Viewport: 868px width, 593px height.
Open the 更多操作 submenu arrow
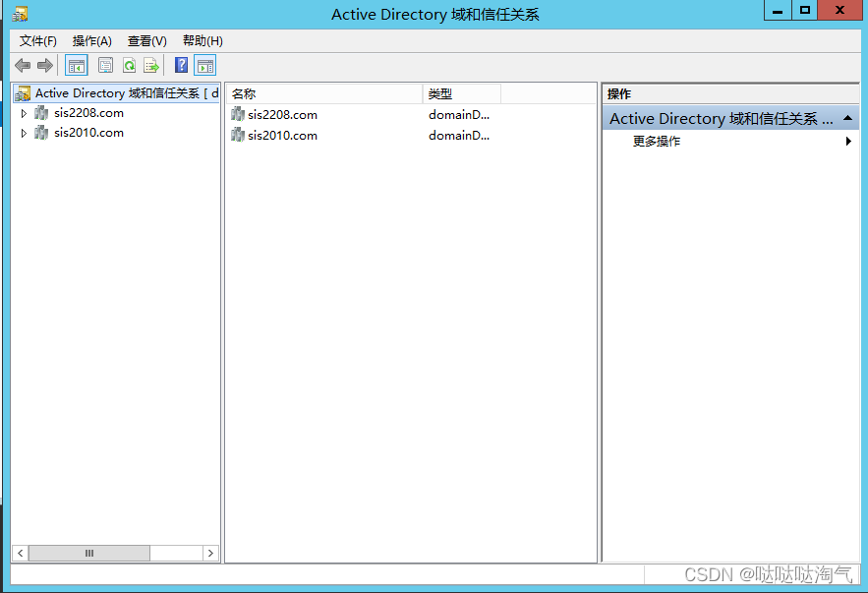pyautogui.click(x=848, y=142)
